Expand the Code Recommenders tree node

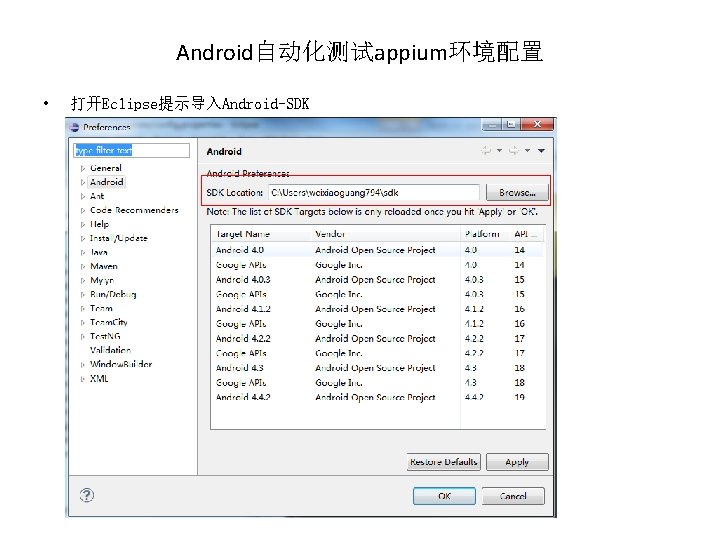(x=83, y=211)
